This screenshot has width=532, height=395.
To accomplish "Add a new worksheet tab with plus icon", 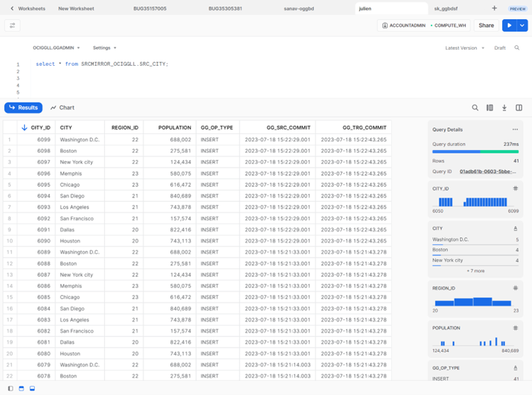I will pyautogui.click(x=494, y=8).
